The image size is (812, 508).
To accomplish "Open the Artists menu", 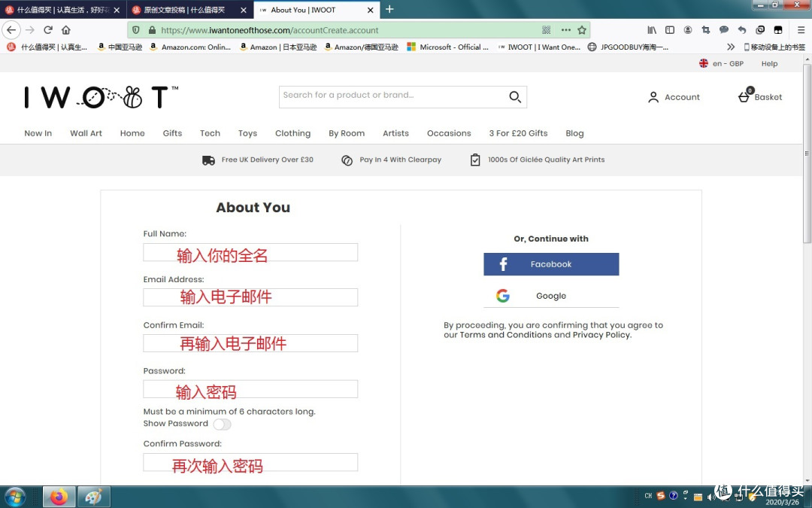I will [395, 133].
